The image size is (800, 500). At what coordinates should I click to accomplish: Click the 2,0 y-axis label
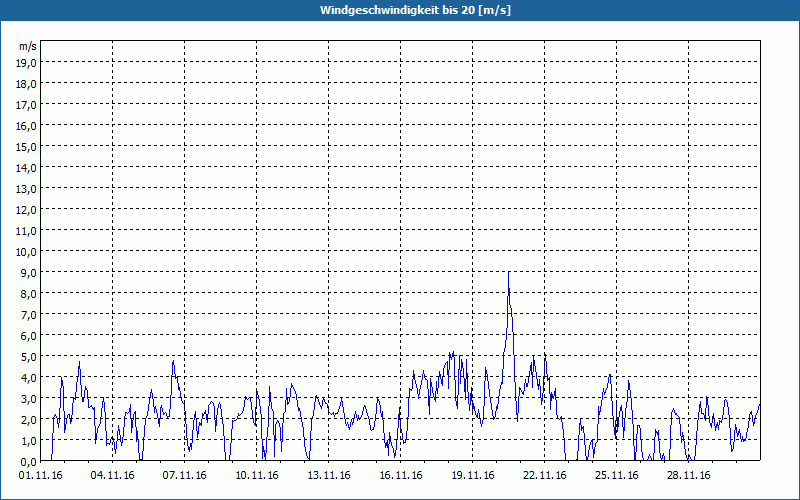click(28, 420)
